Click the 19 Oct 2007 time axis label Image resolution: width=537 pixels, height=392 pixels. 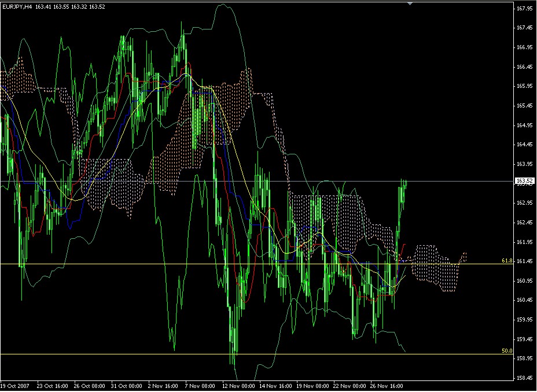pyautogui.click(x=17, y=383)
